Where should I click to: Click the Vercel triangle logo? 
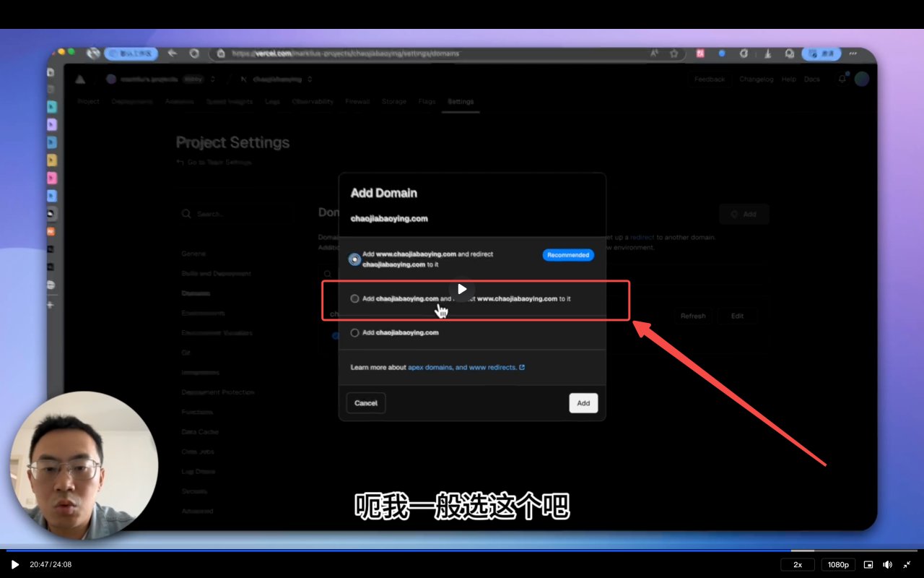pyautogui.click(x=80, y=79)
